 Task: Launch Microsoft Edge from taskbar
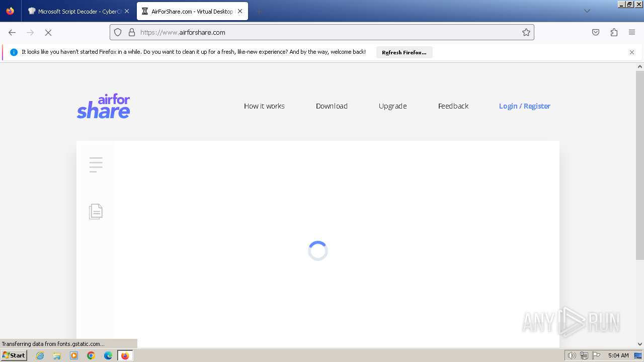pos(108,355)
